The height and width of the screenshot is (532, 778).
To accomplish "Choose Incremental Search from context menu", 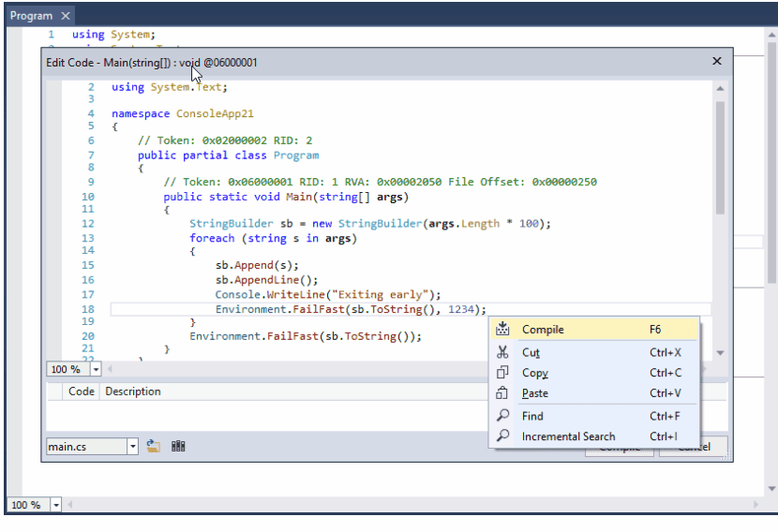I will point(568,436).
